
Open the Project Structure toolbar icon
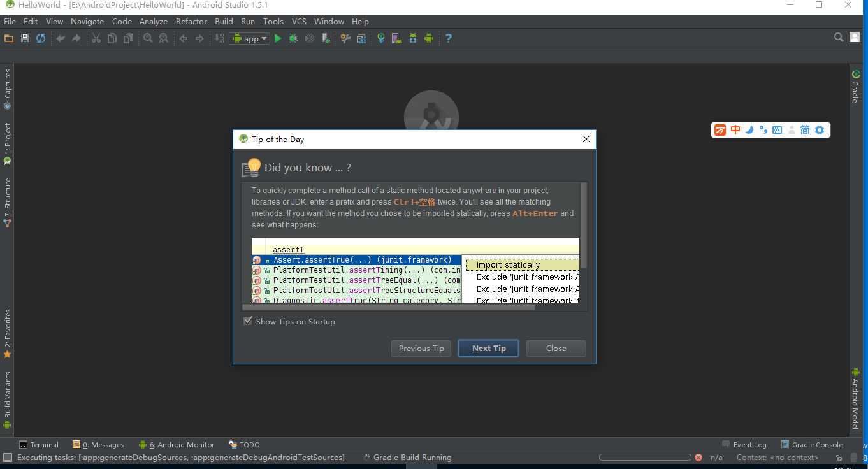tap(361, 38)
